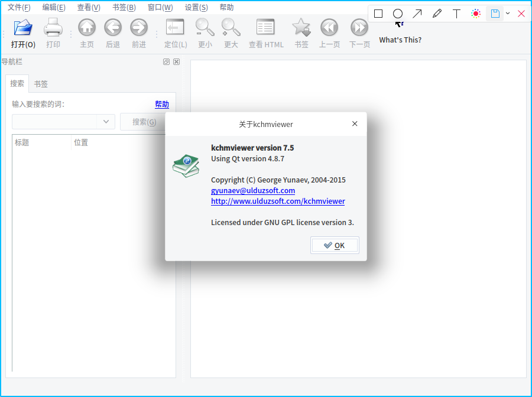Expand the save options arrow

click(508, 14)
